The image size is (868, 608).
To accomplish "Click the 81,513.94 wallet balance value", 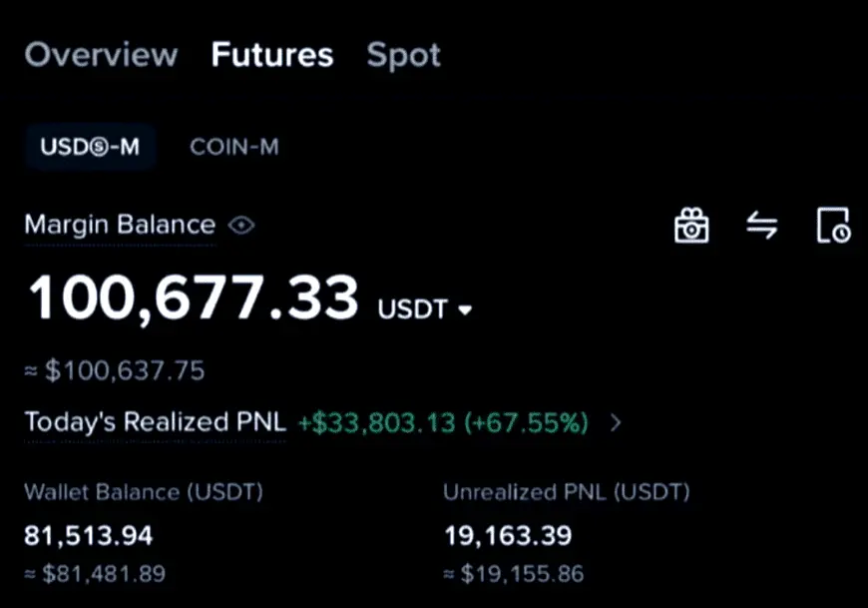I will [x=89, y=536].
